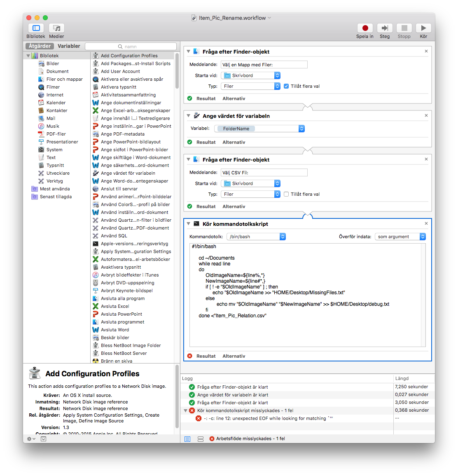458x476 pixels.
Task: Select the unexpected EOF error log row
Action: [287, 418]
